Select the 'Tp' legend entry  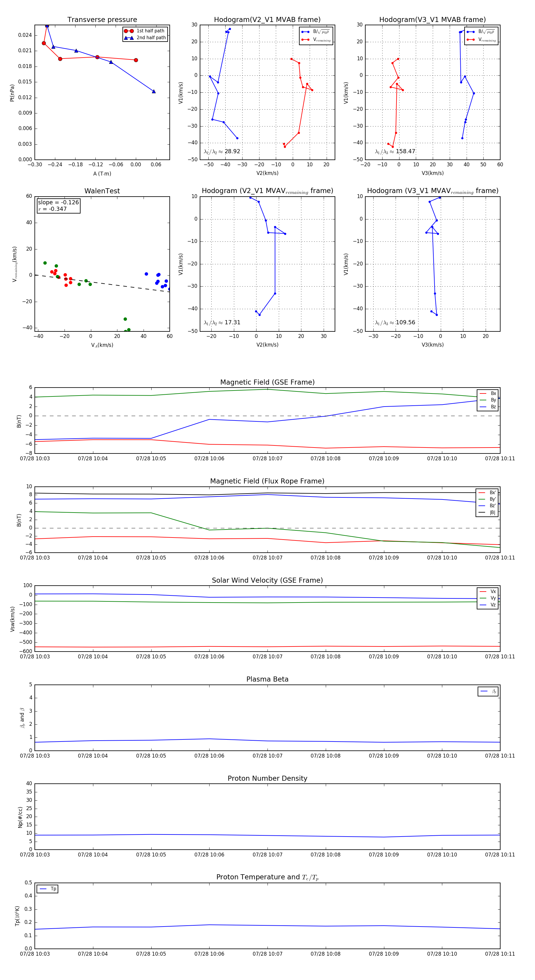48,889
